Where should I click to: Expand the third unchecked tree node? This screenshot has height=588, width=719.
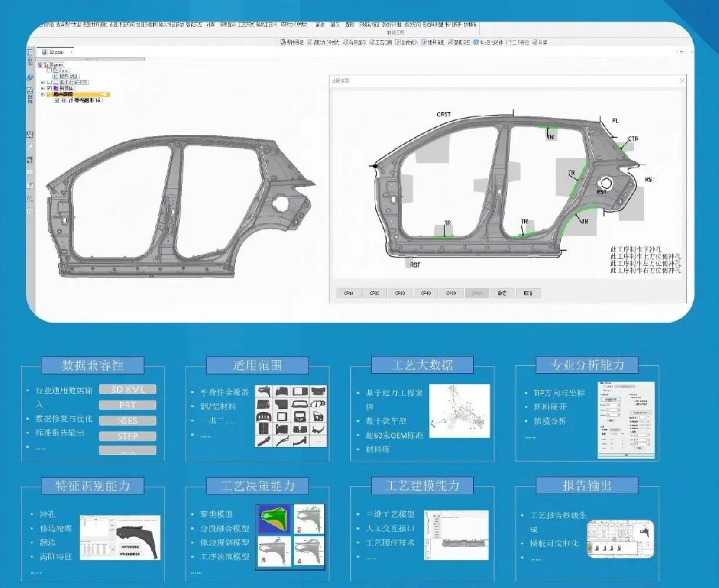click(x=43, y=83)
